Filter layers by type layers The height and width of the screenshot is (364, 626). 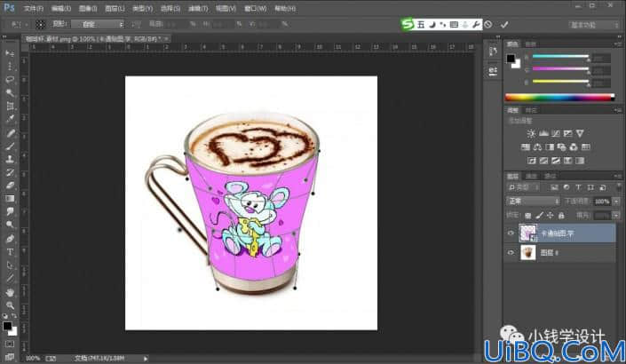coord(578,187)
